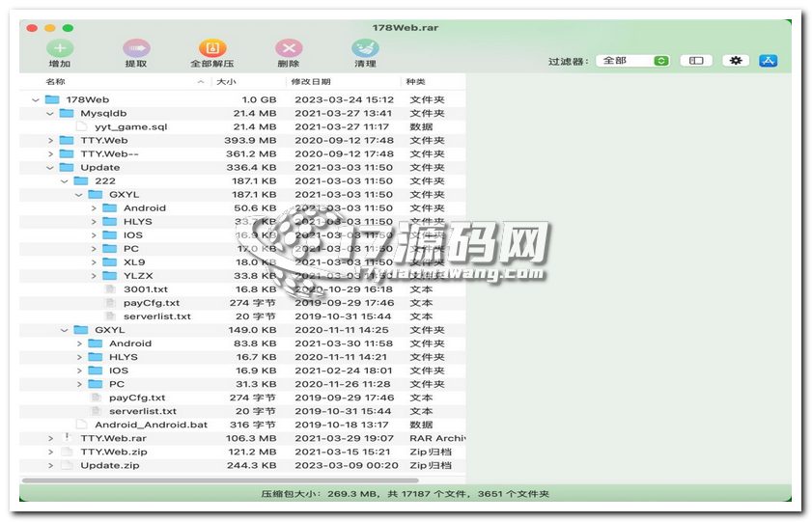The image size is (812, 522).
Task: Open settings via the gear icon
Action: point(736,61)
